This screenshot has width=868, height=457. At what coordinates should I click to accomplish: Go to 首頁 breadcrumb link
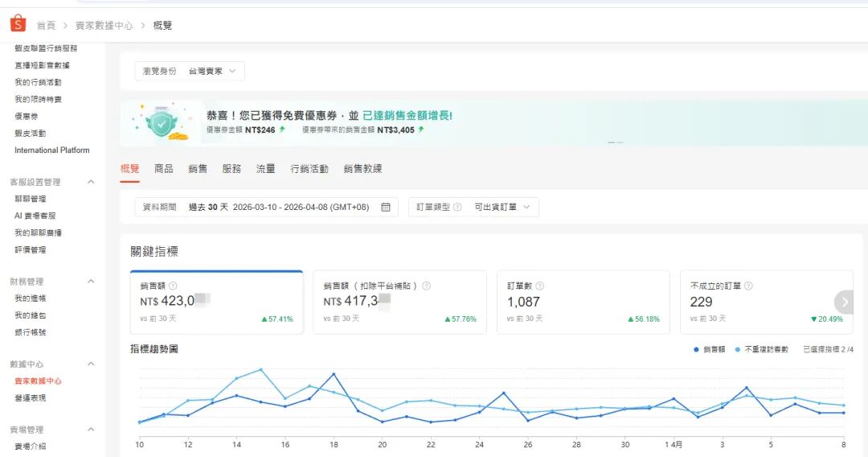pyautogui.click(x=46, y=26)
